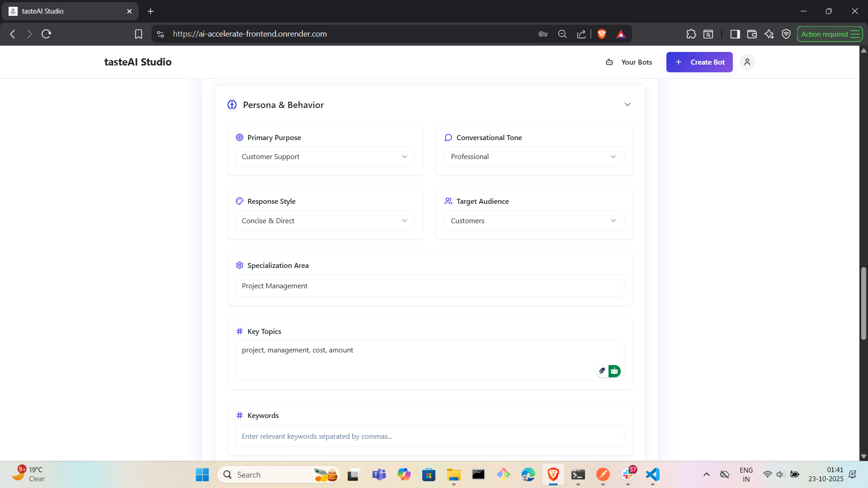Collapse the Persona & Behavior section
Screen dimensions: 868x488
click(x=627, y=105)
